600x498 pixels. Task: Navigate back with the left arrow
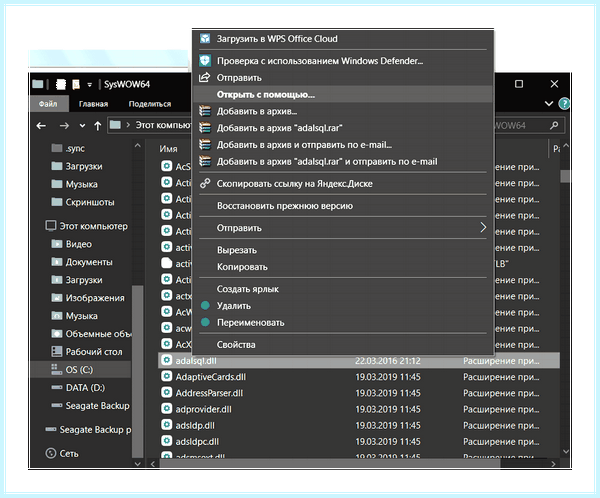pyautogui.click(x=41, y=126)
